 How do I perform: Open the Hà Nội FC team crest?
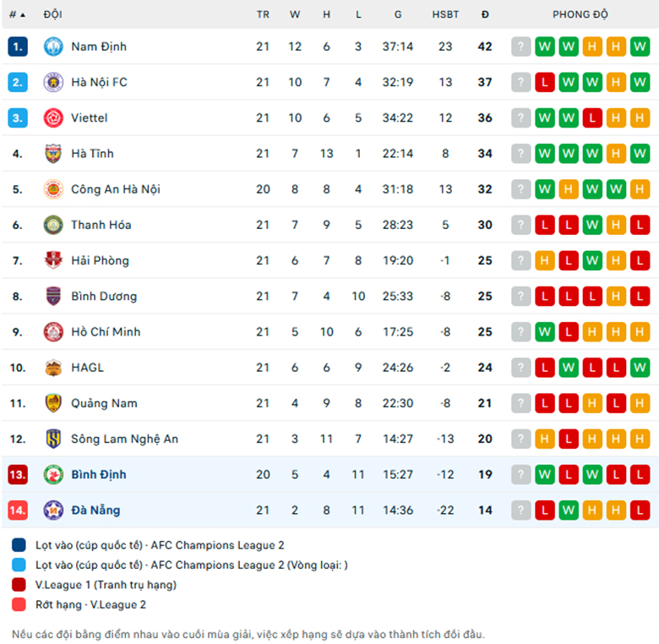pyautogui.click(x=53, y=82)
